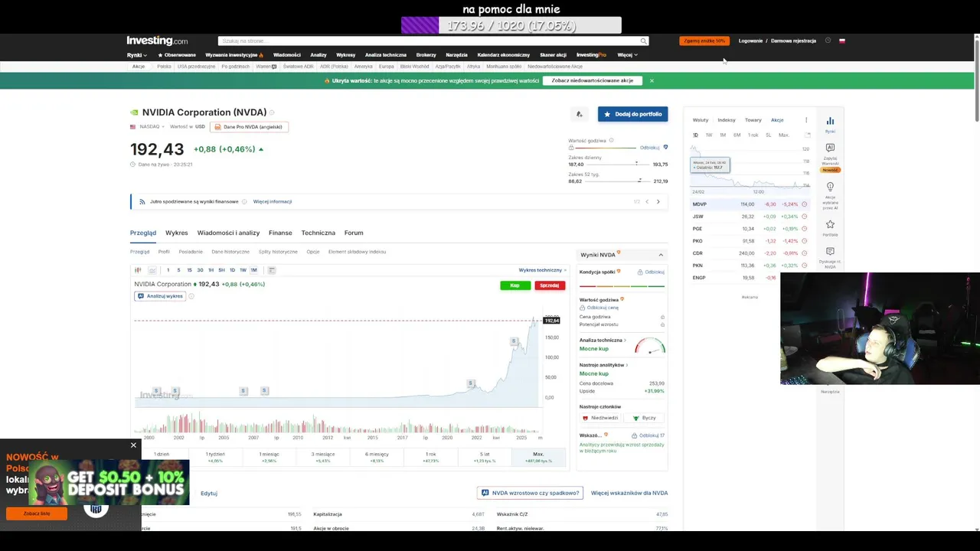
Task: Click the chart news-display icon next to 1M
Action: click(x=272, y=270)
